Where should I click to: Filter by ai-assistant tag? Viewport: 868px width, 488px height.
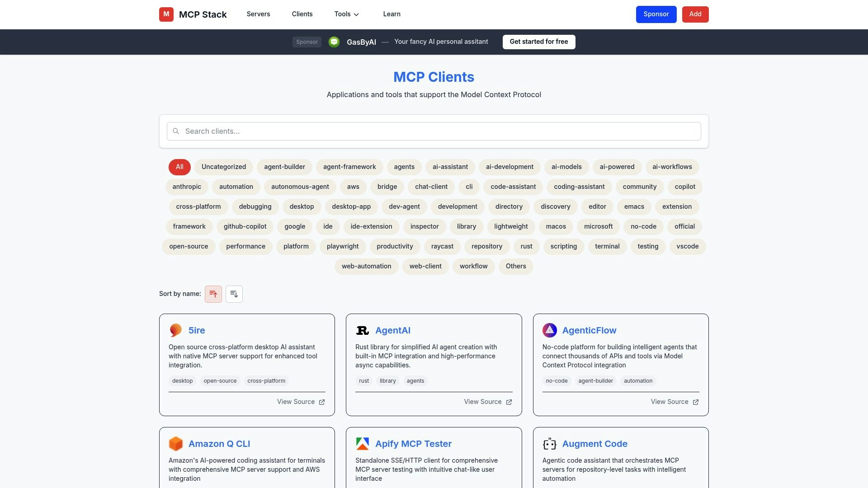(x=450, y=167)
